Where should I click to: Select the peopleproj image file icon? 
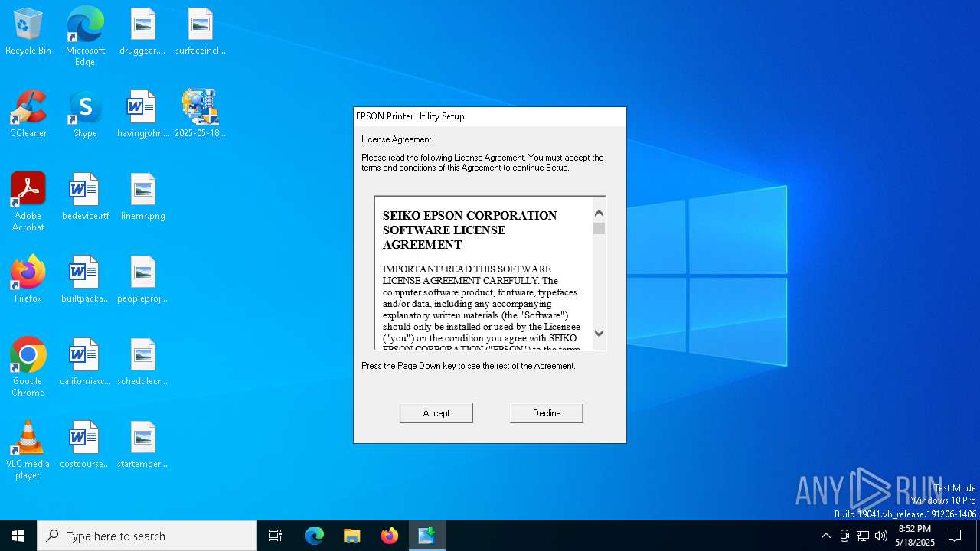point(142,280)
